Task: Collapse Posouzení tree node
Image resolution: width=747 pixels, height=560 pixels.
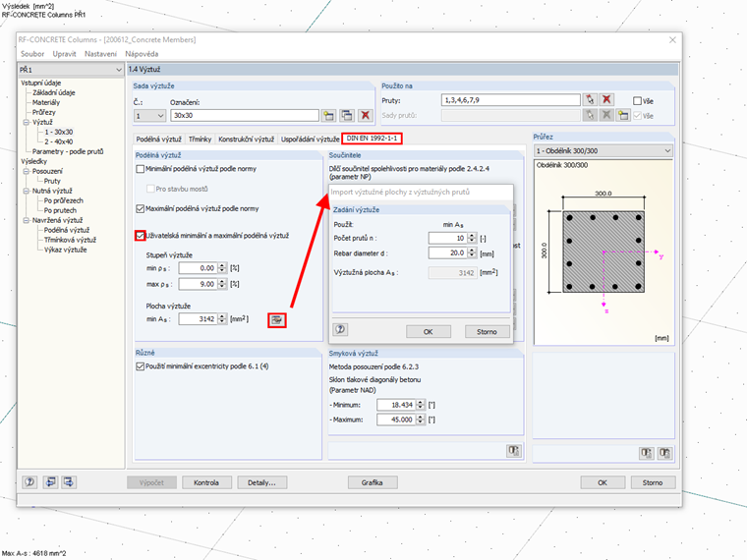Action: point(27,171)
